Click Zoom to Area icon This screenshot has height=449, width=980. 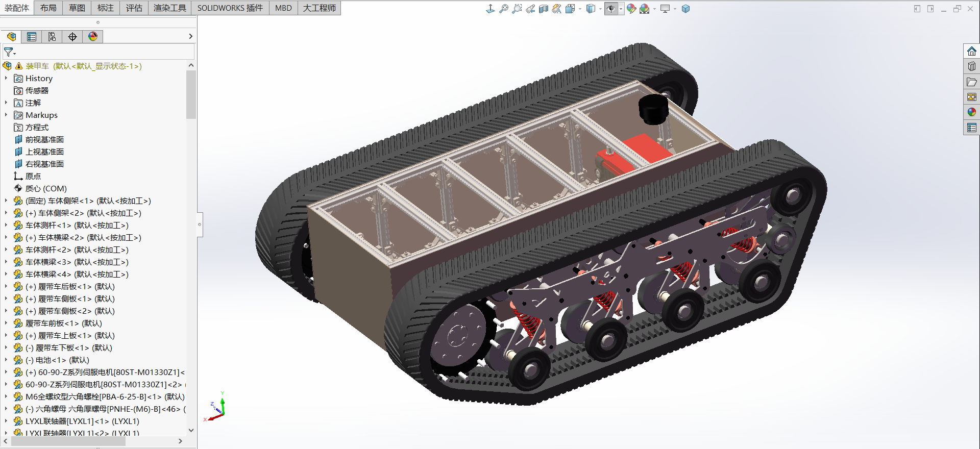coord(517,9)
